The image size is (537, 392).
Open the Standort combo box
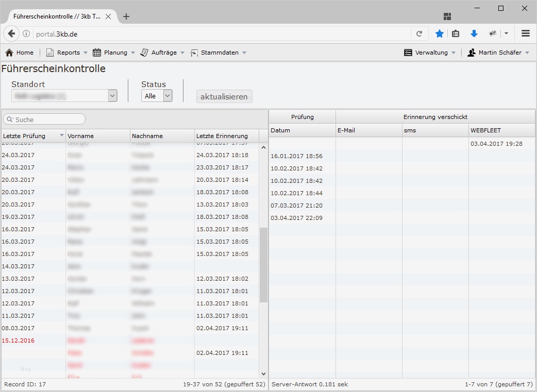64,96
